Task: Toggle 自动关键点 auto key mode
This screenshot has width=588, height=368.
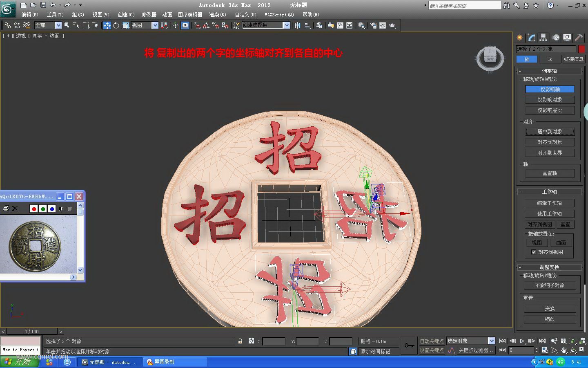Action: click(x=432, y=341)
